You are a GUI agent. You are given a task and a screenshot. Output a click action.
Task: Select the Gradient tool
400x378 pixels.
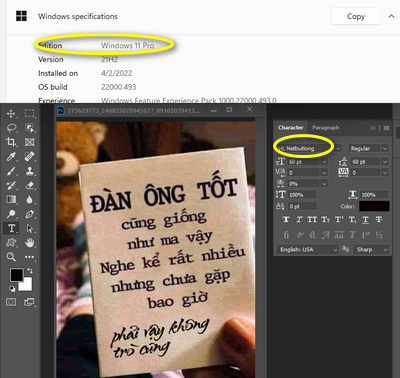coord(11,200)
